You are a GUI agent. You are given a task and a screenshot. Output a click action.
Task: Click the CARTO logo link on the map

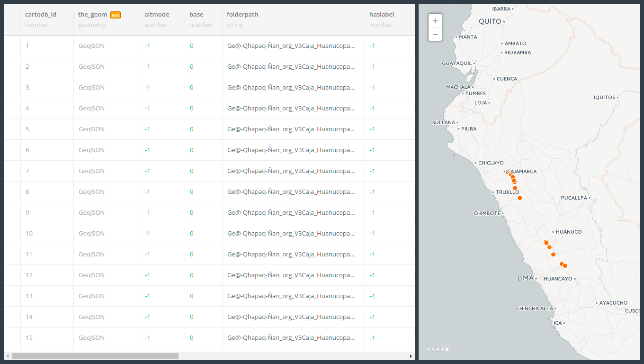(439, 349)
